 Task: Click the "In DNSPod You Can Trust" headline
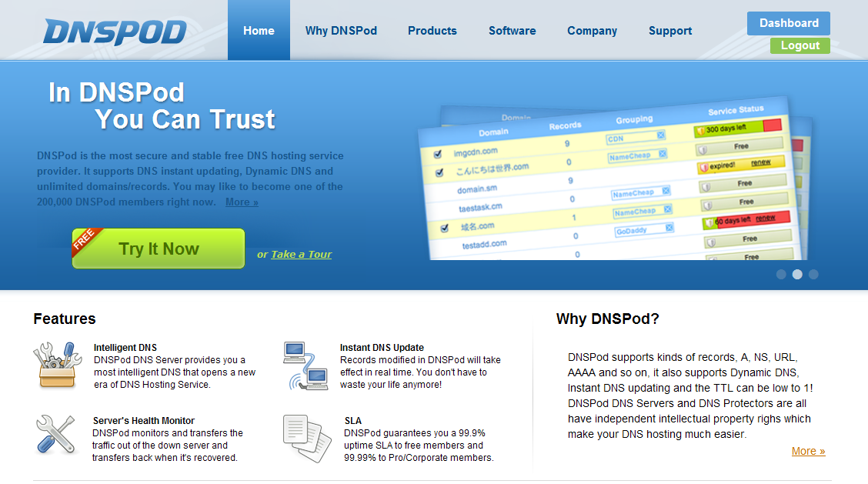click(162, 105)
